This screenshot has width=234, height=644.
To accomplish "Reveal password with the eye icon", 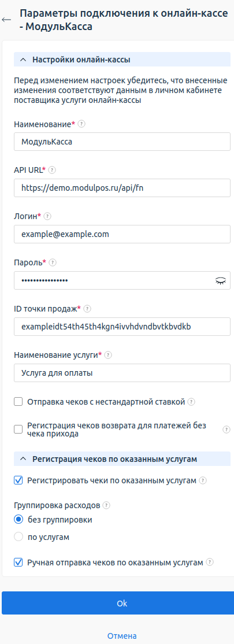I will pyautogui.click(x=221, y=281).
